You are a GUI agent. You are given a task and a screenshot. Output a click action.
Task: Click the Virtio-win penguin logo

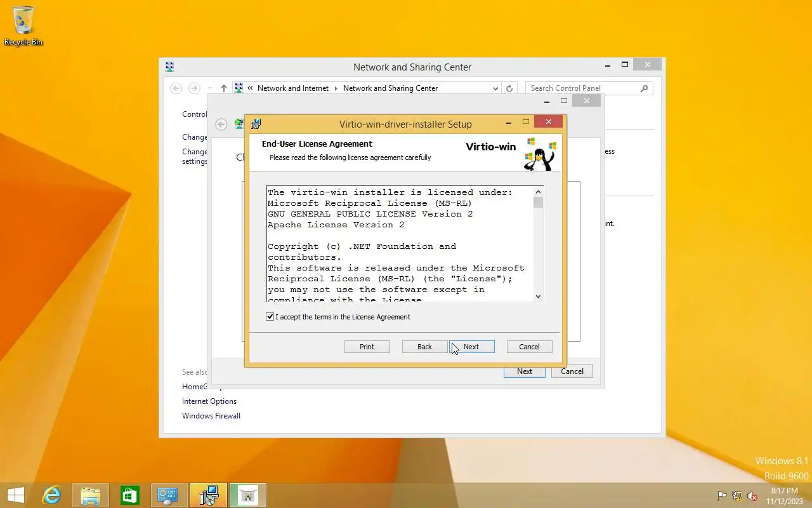(x=539, y=154)
